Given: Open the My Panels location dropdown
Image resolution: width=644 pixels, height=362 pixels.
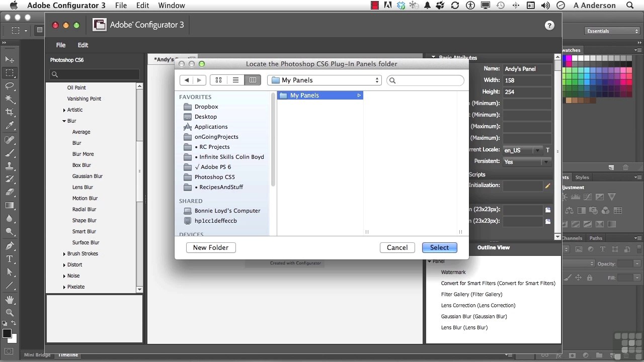Looking at the screenshot, I should tap(325, 80).
